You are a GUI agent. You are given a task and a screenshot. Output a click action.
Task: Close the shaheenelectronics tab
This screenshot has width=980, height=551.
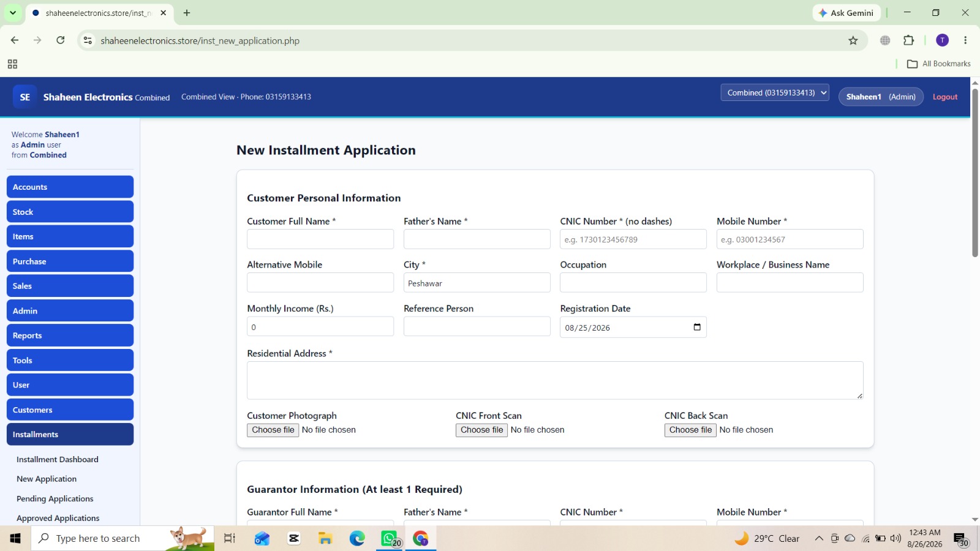coord(164,13)
